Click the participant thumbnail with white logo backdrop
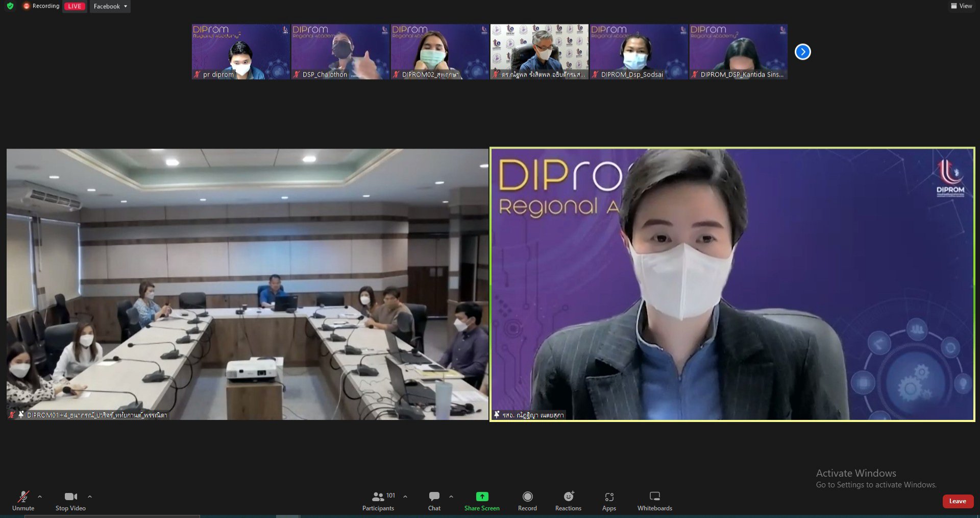 (x=539, y=52)
